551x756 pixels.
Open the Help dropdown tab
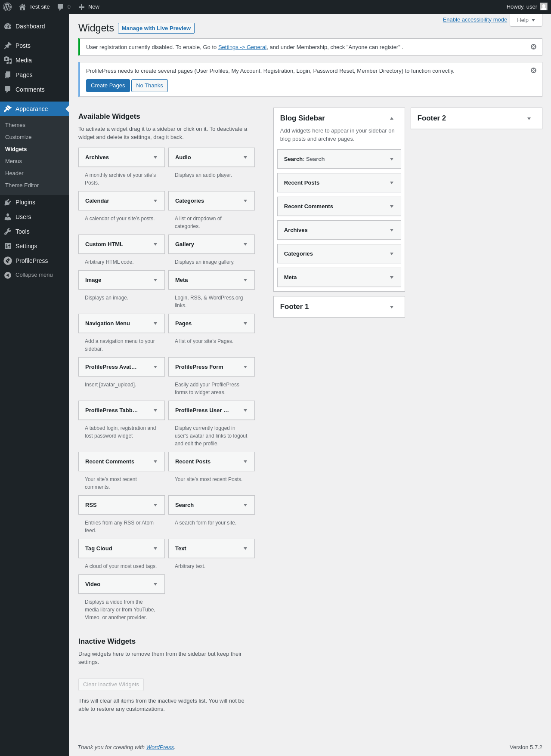pos(526,20)
